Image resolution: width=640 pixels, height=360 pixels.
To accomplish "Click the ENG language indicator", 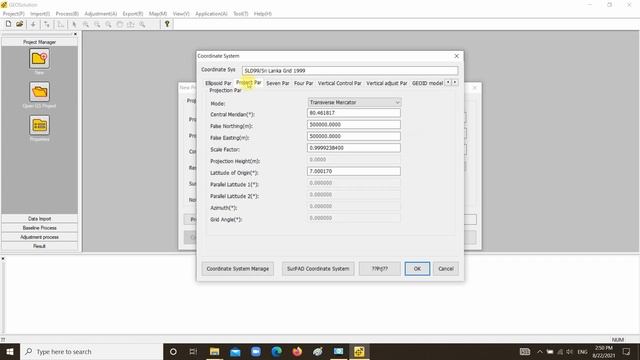I will (582, 351).
